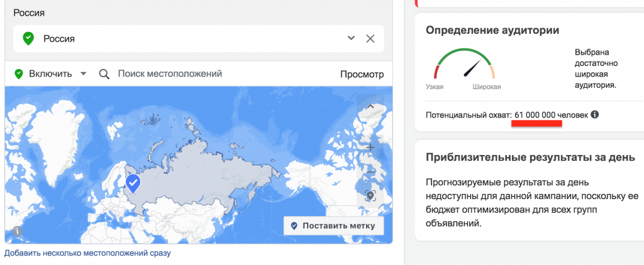The image size is (644, 265).
Task: Open the Просмотр browse link
Action: pyautogui.click(x=362, y=74)
